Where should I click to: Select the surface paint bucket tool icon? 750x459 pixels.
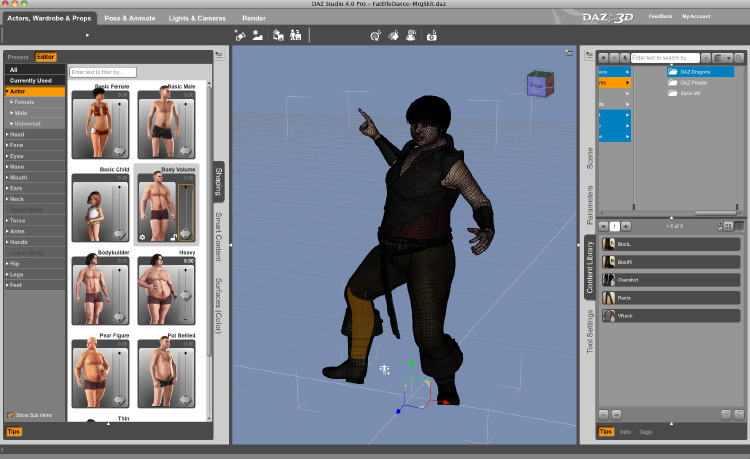click(x=393, y=35)
